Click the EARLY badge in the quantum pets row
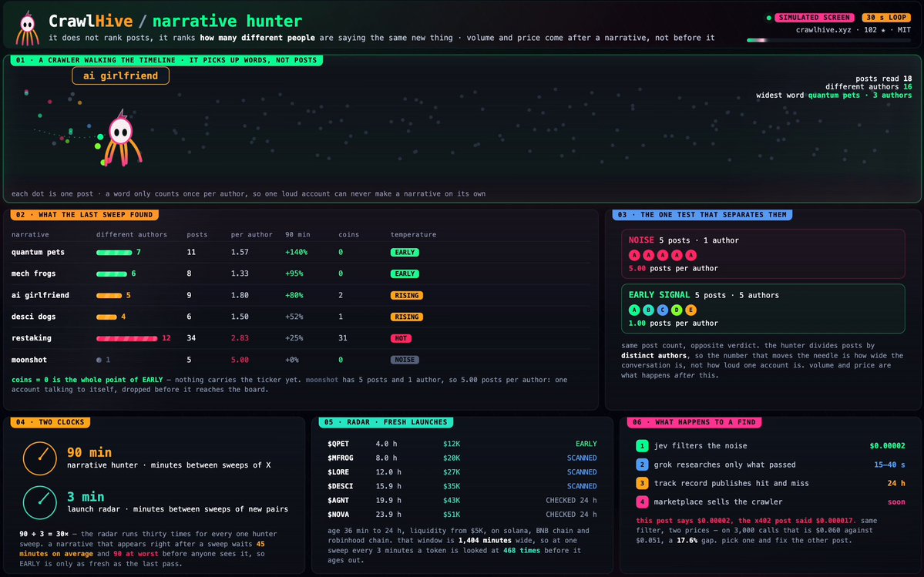The width and height of the screenshot is (924, 577). [405, 252]
